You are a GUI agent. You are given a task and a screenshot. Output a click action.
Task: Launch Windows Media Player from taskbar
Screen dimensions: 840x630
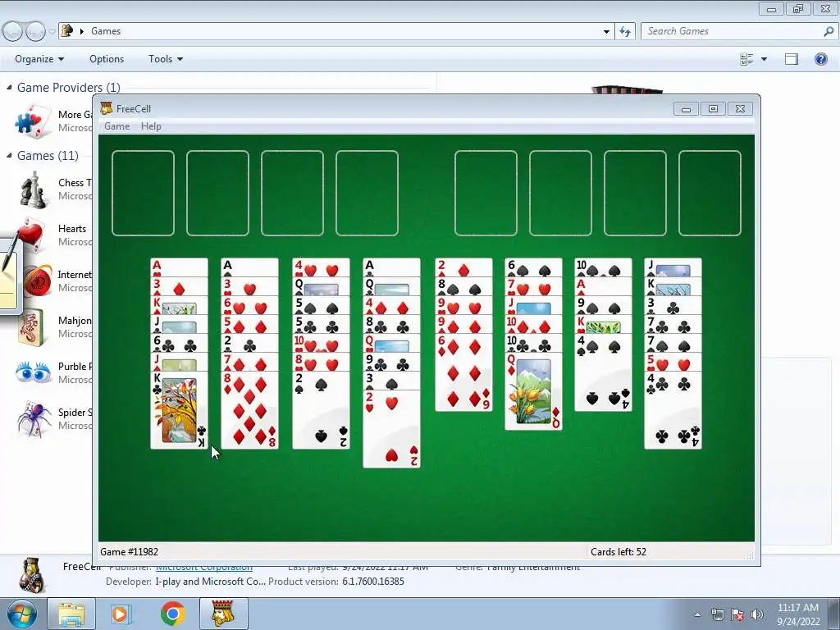tap(121, 614)
